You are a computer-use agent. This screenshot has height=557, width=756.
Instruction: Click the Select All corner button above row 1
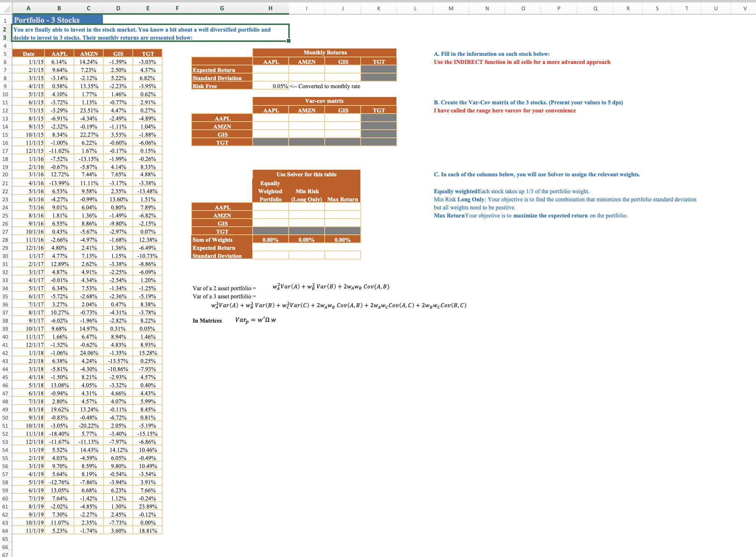point(6,8)
